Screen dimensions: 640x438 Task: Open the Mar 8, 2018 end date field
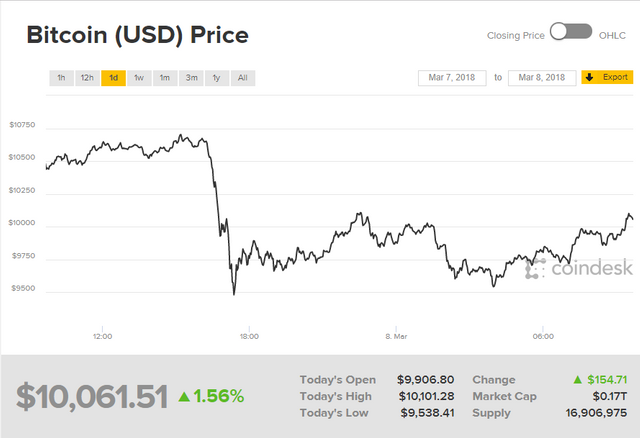[542, 77]
